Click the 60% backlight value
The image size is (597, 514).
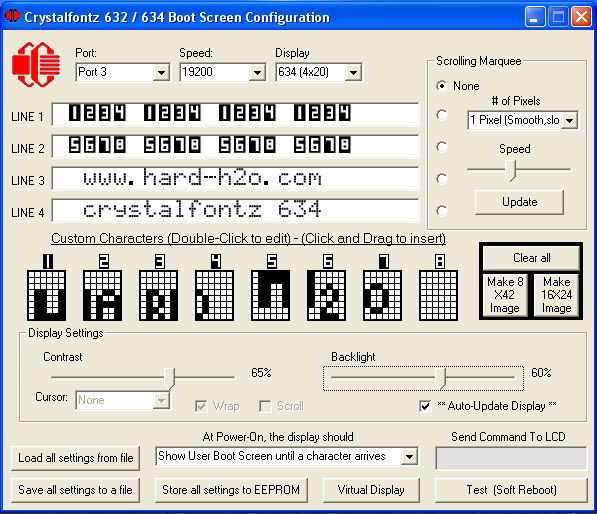pos(541,373)
